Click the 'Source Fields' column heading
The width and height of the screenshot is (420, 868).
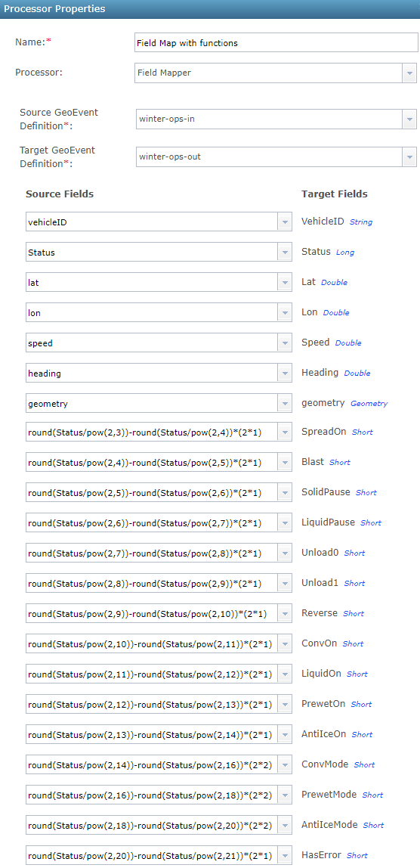point(60,194)
